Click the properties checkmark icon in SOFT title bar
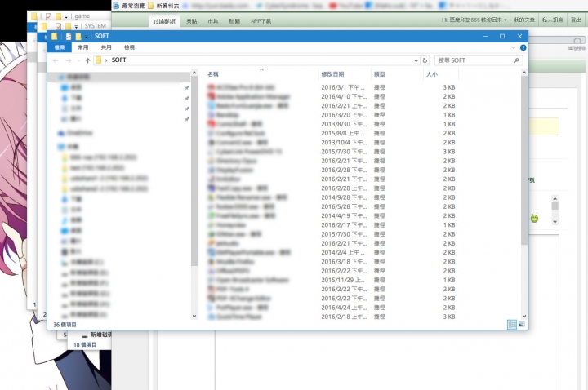Viewport: 588px width, 390px height. (69, 37)
